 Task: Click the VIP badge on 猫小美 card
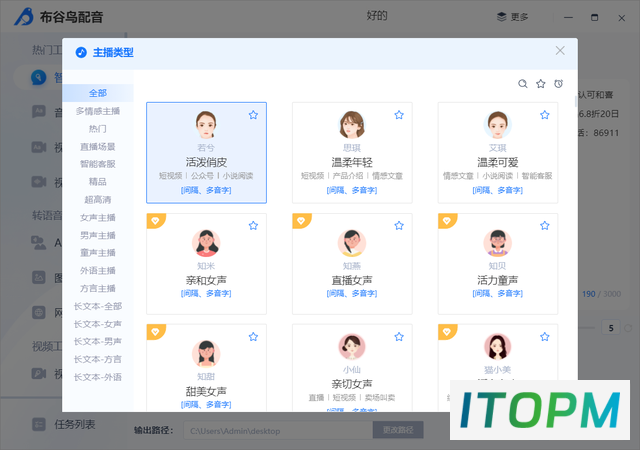[x=447, y=332]
